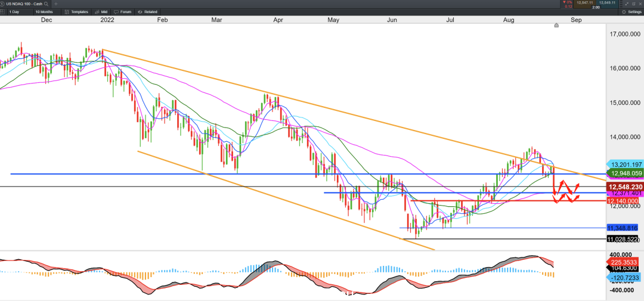Image resolution: width=644 pixels, height=301 pixels.
Task: Click the sell price 12,547.11 button
Action: [x=585, y=4]
